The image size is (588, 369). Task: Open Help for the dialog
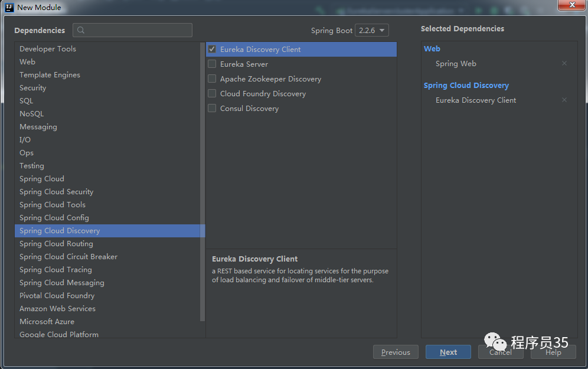coord(553,352)
